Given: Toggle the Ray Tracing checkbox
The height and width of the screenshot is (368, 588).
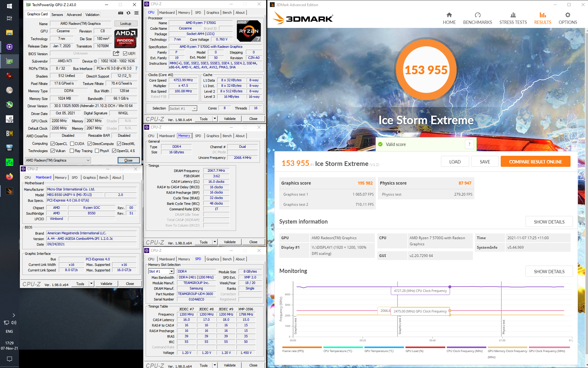Looking at the screenshot, I should click(x=72, y=151).
